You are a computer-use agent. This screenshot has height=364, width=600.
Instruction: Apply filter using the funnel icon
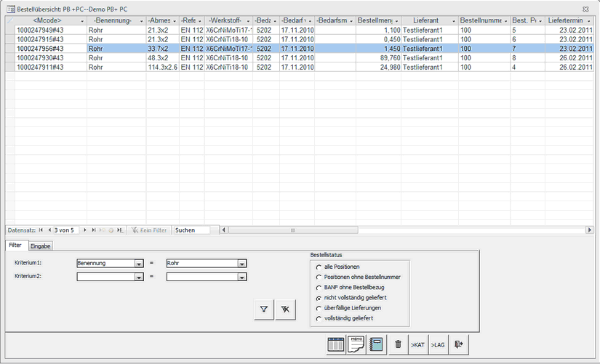[x=264, y=310]
